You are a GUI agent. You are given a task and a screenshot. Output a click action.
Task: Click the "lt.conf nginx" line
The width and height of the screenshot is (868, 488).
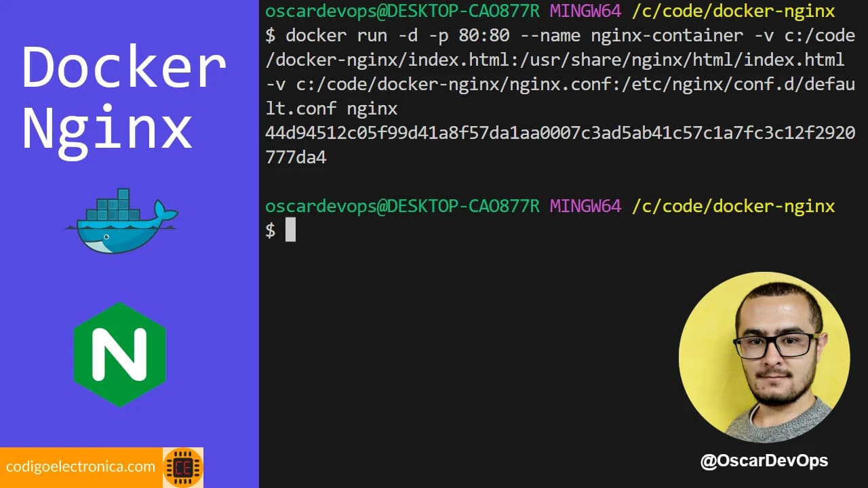tap(332, 108)
